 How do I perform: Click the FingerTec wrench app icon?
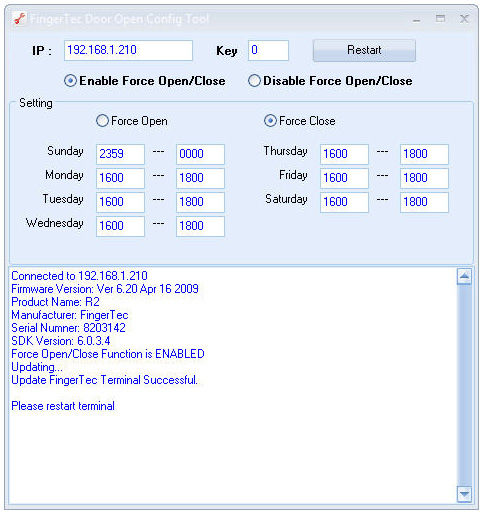[x=19, y=19]
